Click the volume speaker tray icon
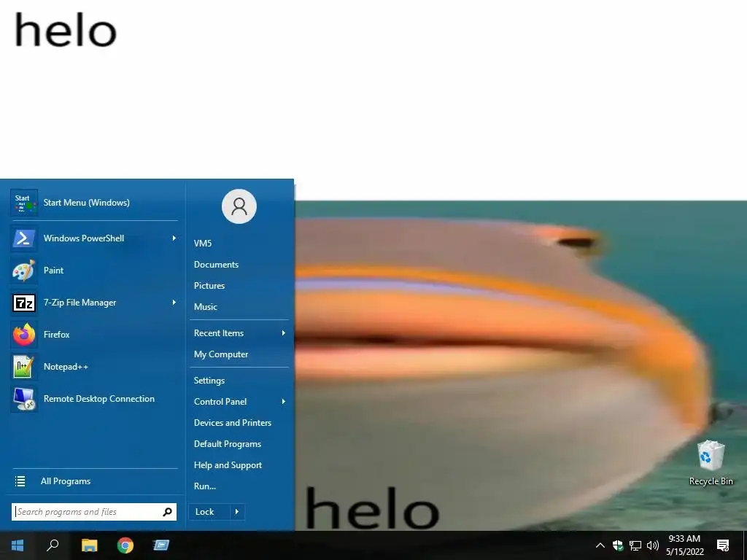747x560 pixels. pyautogui.click(x=653, y=545)
